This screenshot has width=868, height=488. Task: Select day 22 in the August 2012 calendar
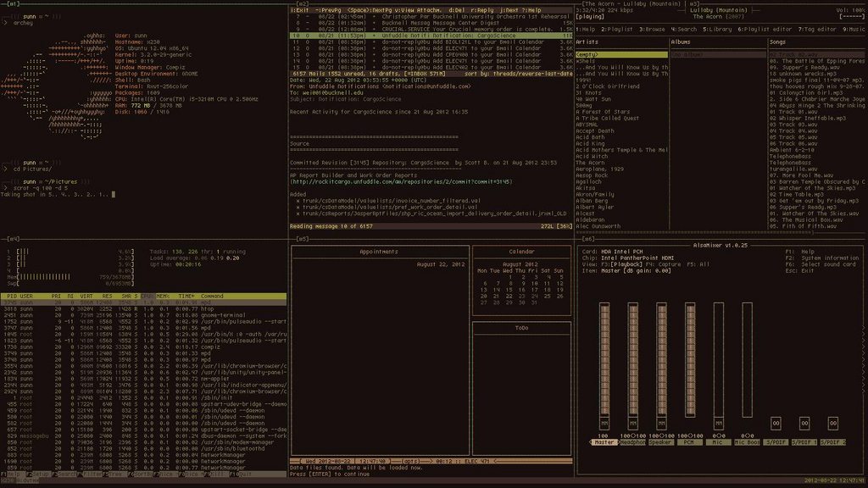point(509,297)
